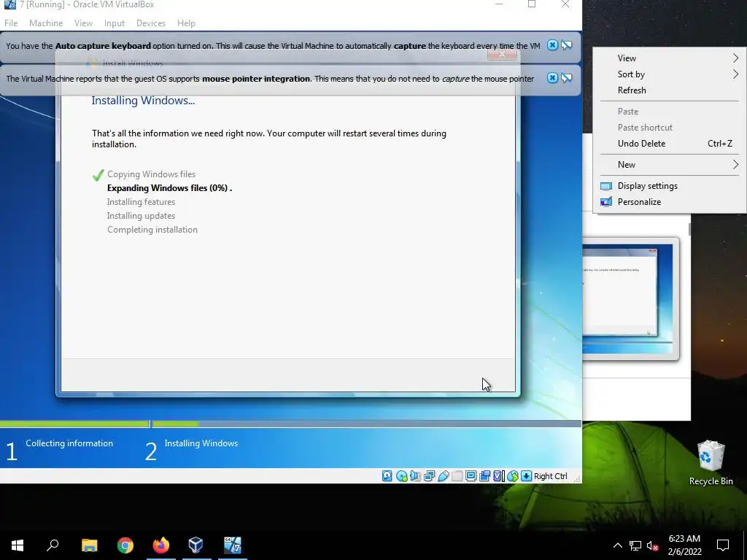
Task: Click the Installing updates text
Action: click(141, 216)
